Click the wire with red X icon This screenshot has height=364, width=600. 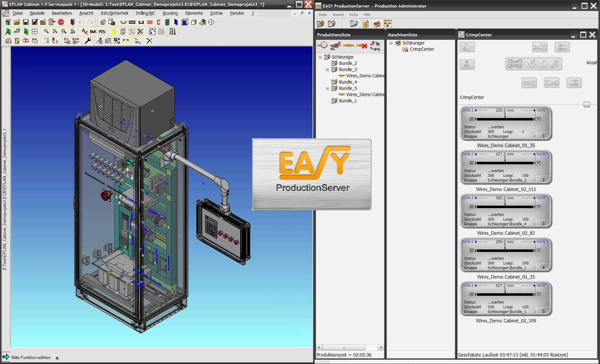pos(362,46)
